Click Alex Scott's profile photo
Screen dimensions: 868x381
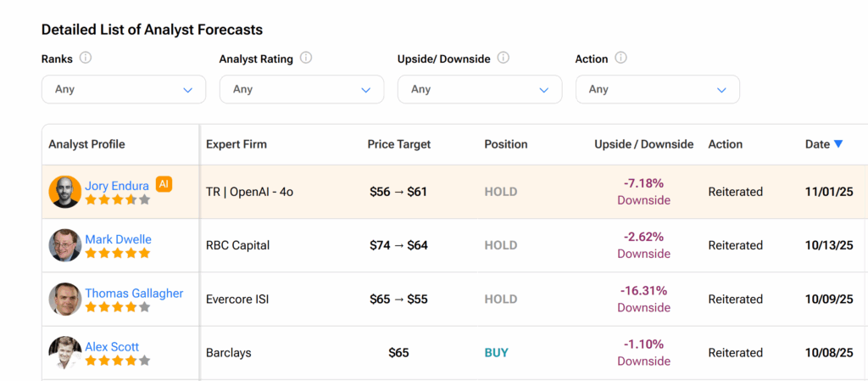[65, 353]
